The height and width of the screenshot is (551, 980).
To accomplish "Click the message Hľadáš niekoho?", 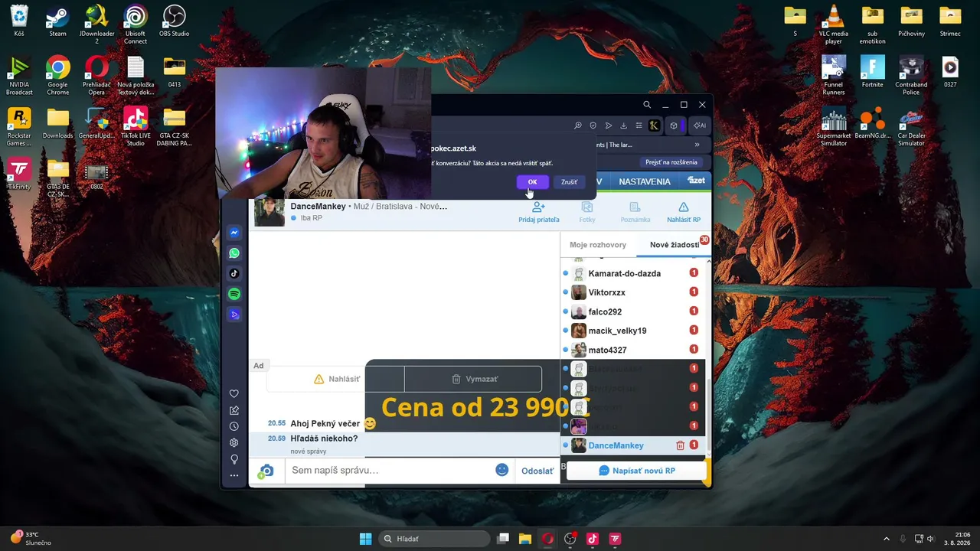I will pyautogui.click(x=324, y=439).
